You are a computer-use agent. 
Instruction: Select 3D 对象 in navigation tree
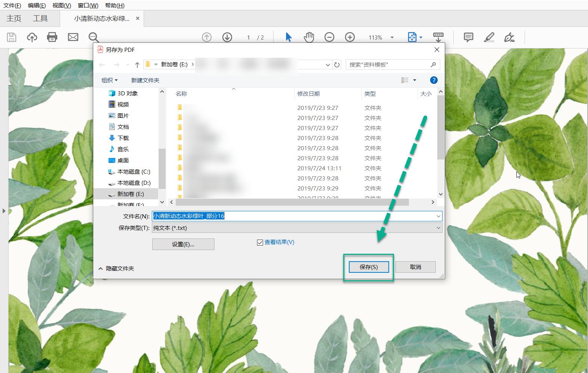pyautogui.click(x=123, y=93)
